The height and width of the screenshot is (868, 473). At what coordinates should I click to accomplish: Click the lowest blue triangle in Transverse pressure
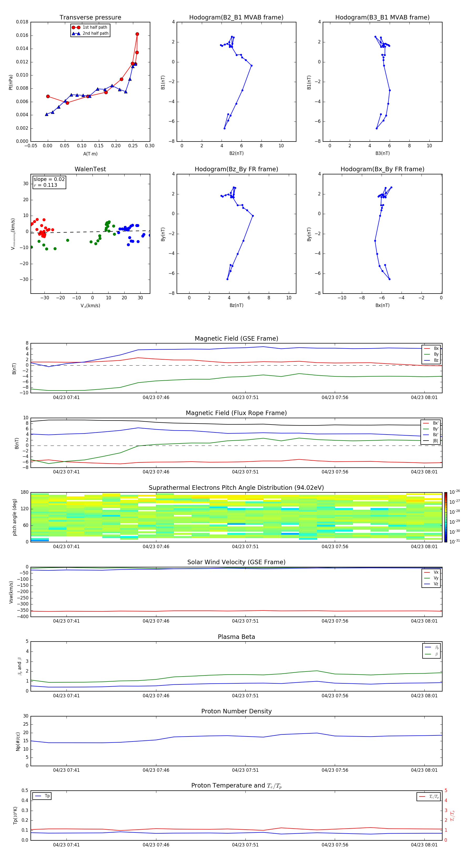47,114
